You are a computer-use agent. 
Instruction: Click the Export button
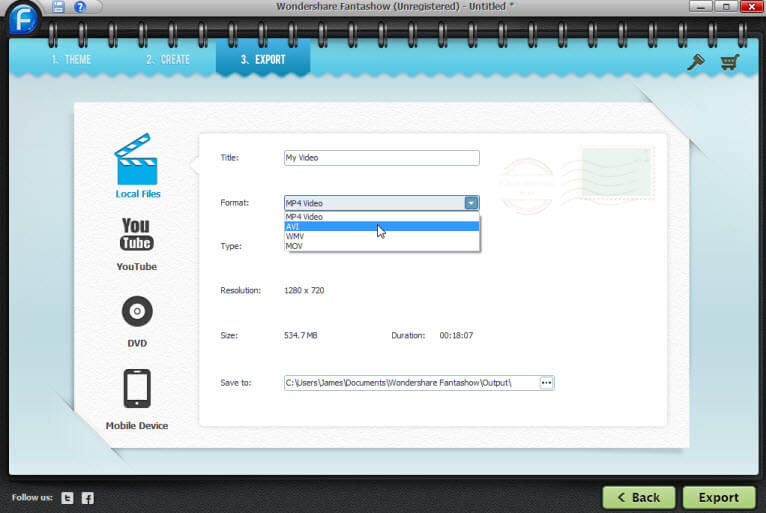click(719, 497)
